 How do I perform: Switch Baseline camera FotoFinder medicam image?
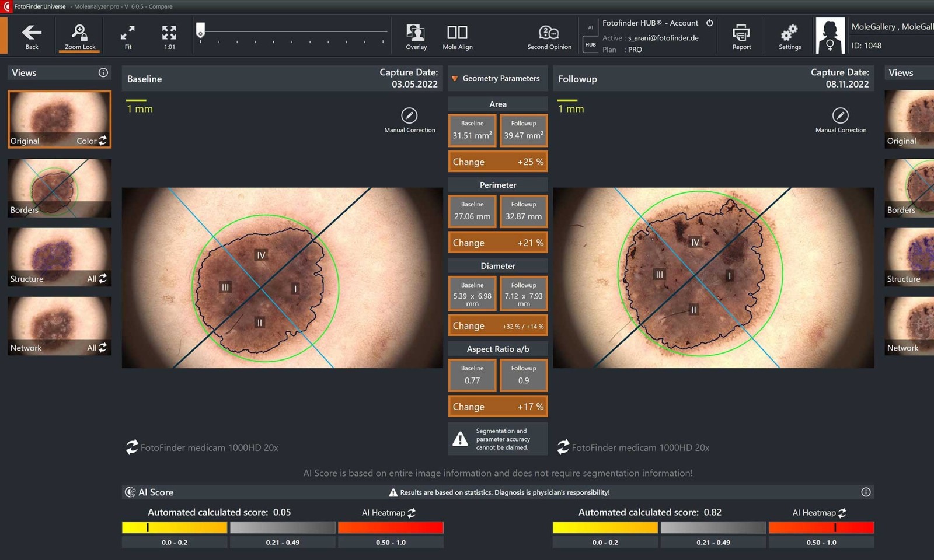click(x=132, y=447)
